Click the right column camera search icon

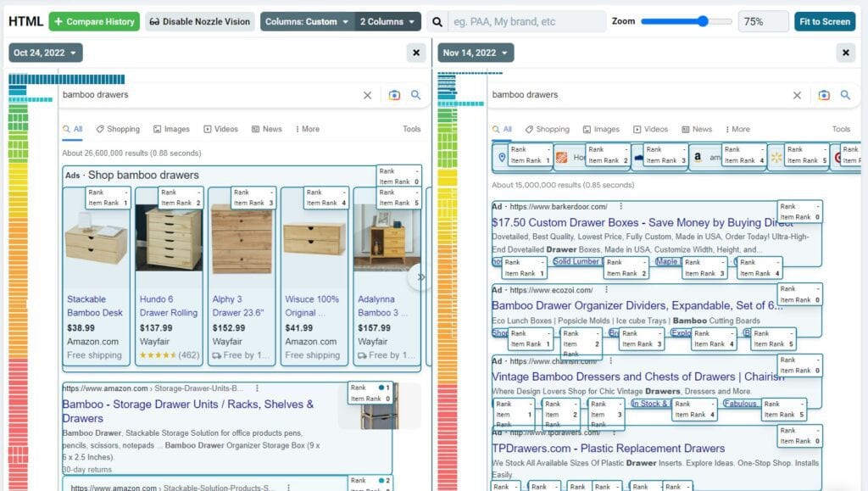(824, 95)
